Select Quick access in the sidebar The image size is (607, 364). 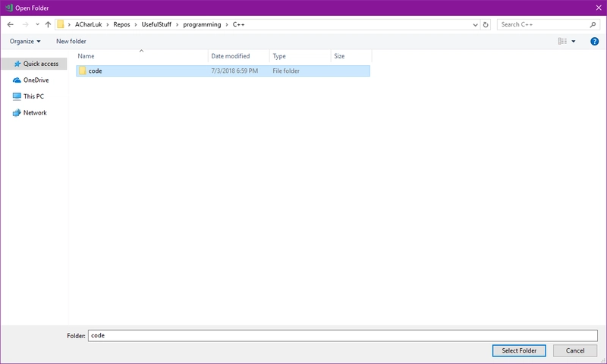[x=40, y=64]
